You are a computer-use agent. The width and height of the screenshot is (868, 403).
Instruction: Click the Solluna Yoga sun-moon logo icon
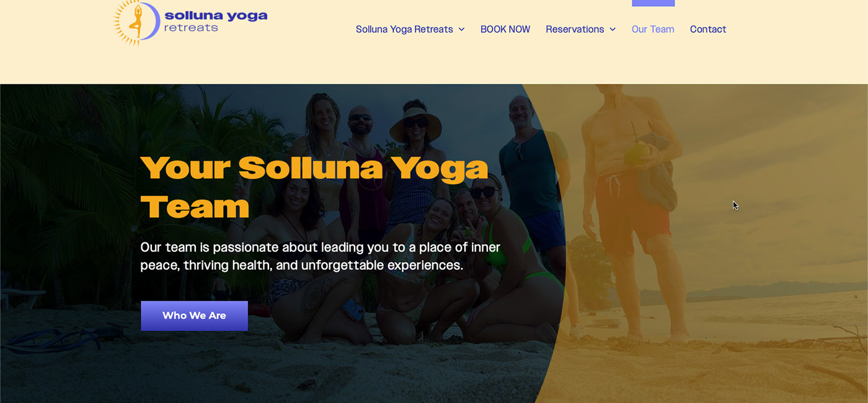[x=137, y=22]
